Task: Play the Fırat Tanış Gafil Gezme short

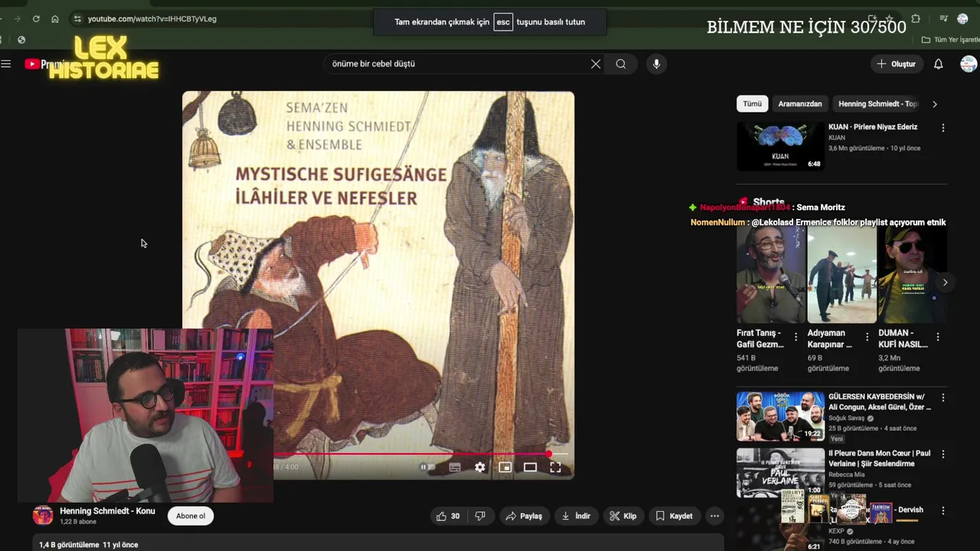Action: point(770,274)
